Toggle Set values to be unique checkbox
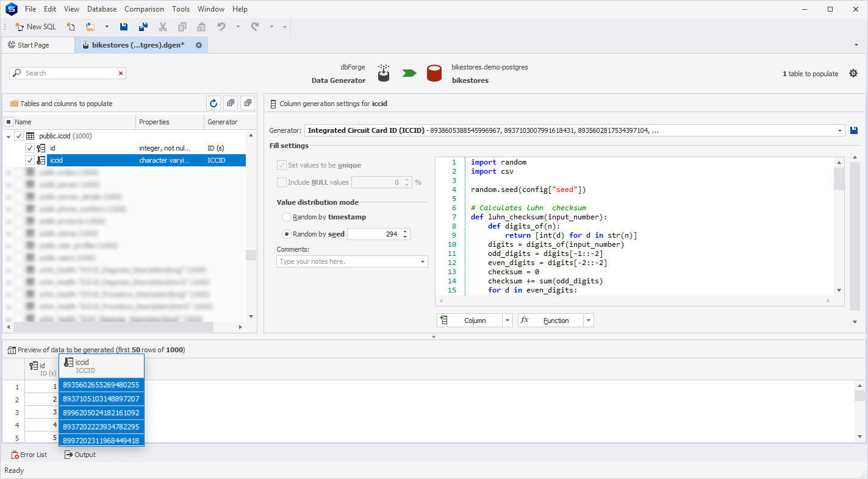868x479 pixels. point(281,165)
